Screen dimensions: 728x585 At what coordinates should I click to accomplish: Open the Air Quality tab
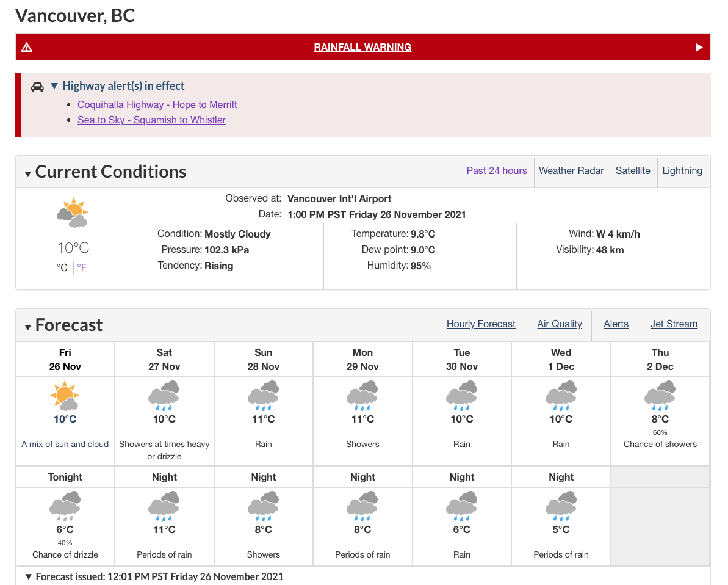[x=560, y=324]
